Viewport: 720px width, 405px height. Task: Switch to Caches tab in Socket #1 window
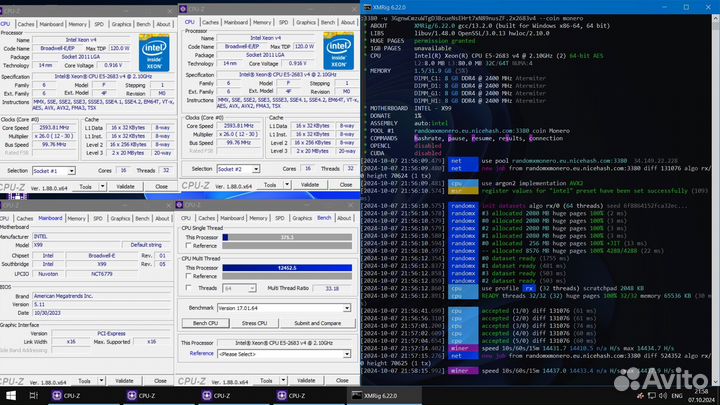coord(26,24)
